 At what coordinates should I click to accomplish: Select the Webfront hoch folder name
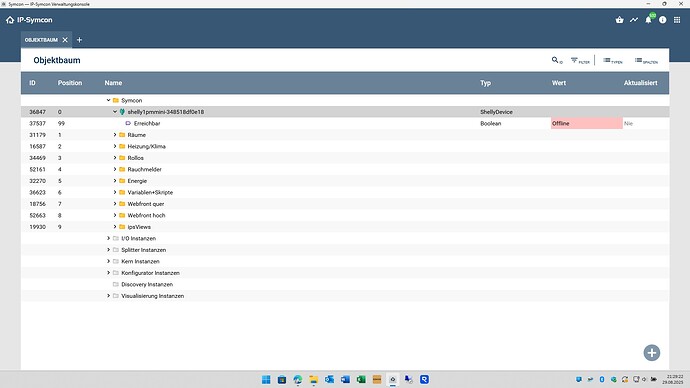pyautogui.click(x=147, y=215)
